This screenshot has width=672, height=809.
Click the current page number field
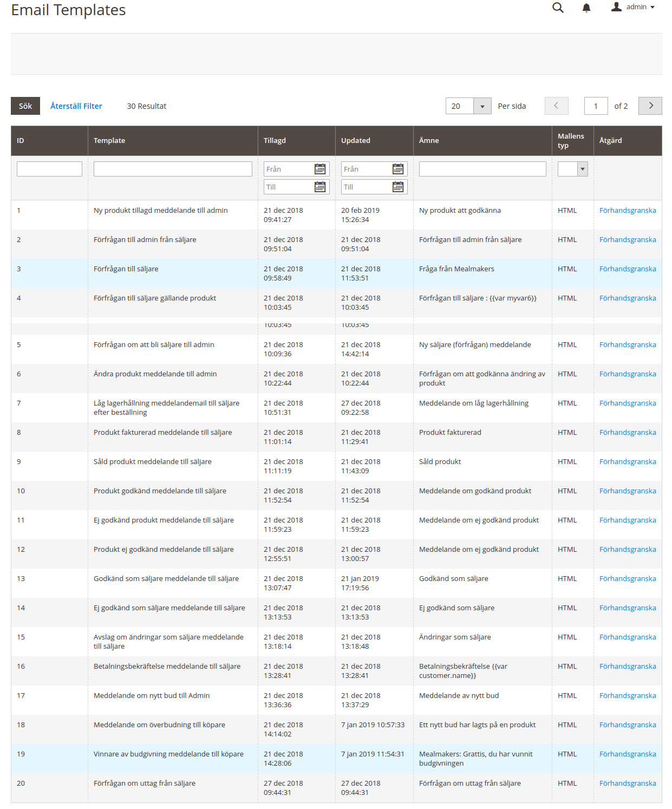point(596,106)
